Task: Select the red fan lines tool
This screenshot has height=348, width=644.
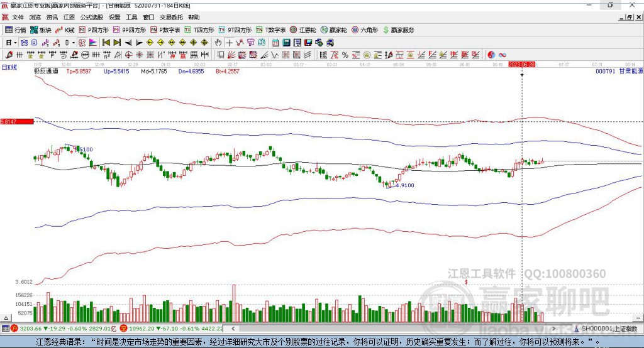Action: [x=231, y=55]
